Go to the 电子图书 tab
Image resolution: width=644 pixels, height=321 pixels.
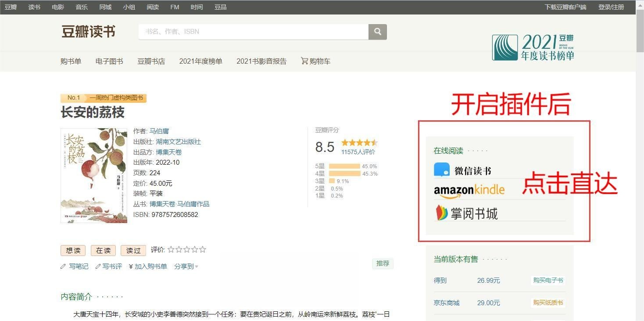(x=109, y=61)
